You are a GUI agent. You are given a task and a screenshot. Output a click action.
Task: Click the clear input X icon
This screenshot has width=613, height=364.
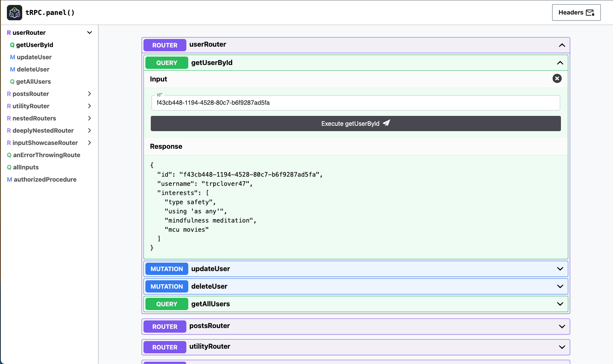point(557,78)
